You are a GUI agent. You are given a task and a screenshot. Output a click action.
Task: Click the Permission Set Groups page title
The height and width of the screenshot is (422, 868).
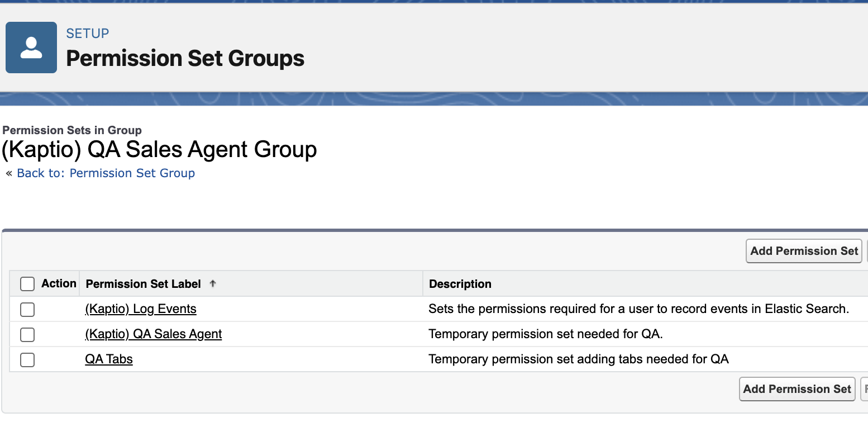[185, 58]
